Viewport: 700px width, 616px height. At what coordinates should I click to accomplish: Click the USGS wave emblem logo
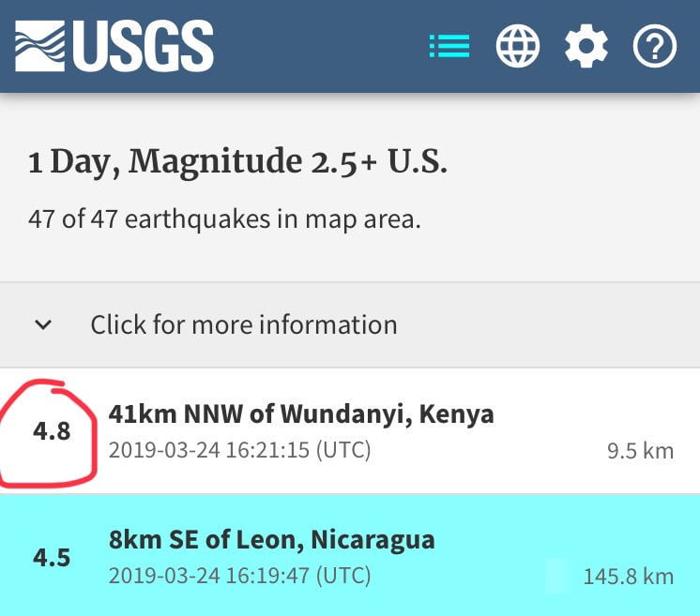pos(40,46)
